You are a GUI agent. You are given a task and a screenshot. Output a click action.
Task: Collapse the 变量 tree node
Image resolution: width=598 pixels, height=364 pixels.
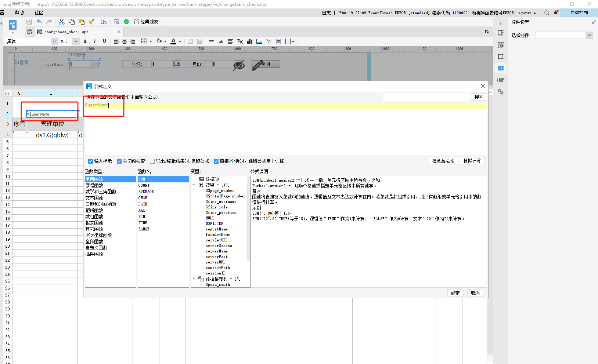194,185
